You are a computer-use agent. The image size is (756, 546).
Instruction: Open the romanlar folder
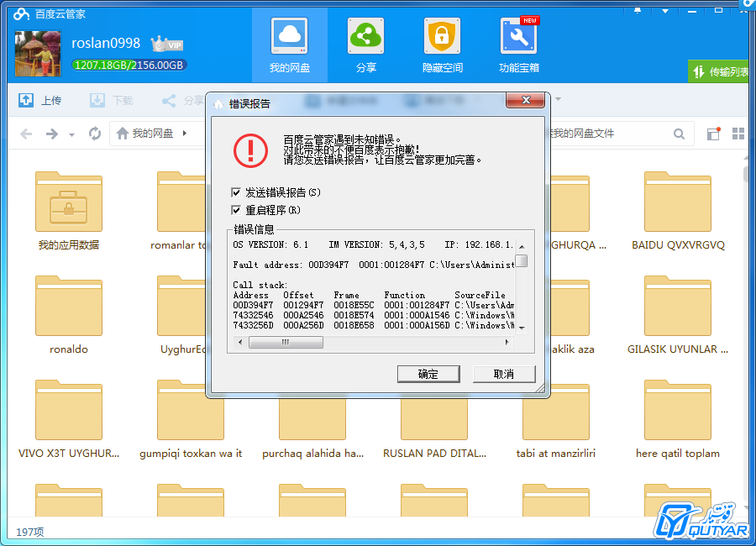pos(181,202)
